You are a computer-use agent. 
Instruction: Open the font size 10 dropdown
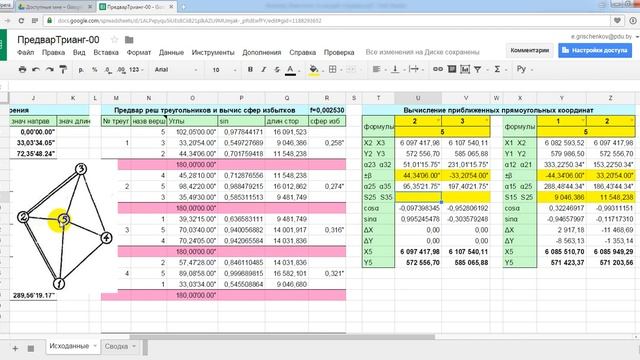click(224, 70)
